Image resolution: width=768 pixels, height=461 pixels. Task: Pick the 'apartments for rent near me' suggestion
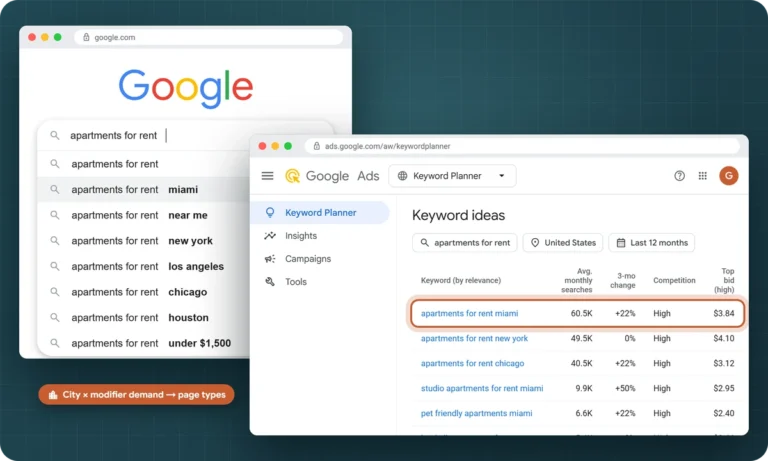pyautogui.click(x=144, y=215)
